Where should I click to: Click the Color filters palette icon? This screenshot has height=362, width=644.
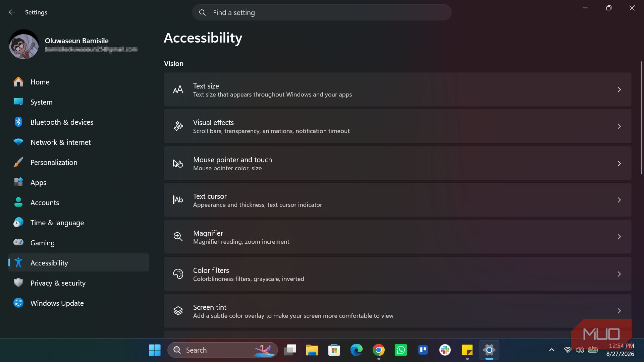178,274
